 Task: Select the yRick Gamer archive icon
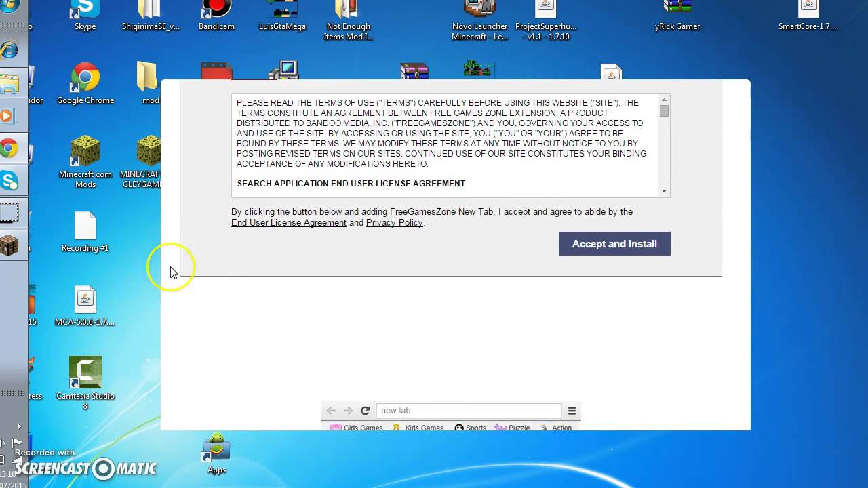coord(677,16)
